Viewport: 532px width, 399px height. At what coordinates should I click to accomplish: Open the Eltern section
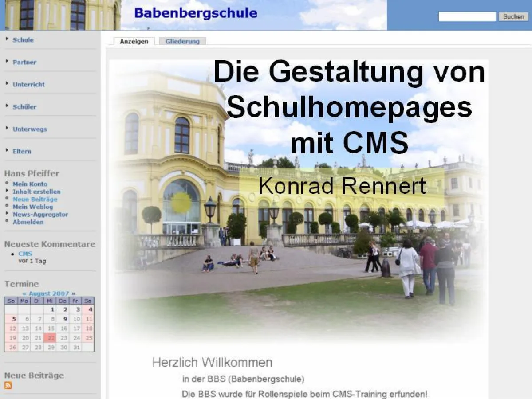(22, 151)
